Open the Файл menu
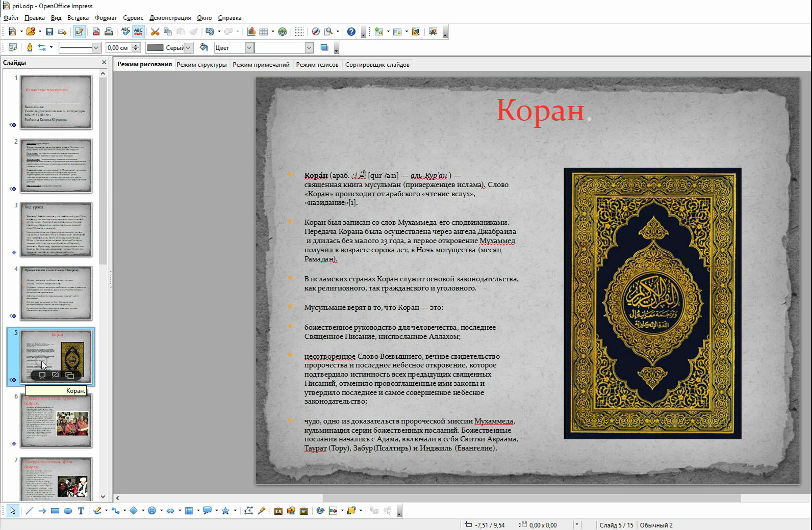 11,18
